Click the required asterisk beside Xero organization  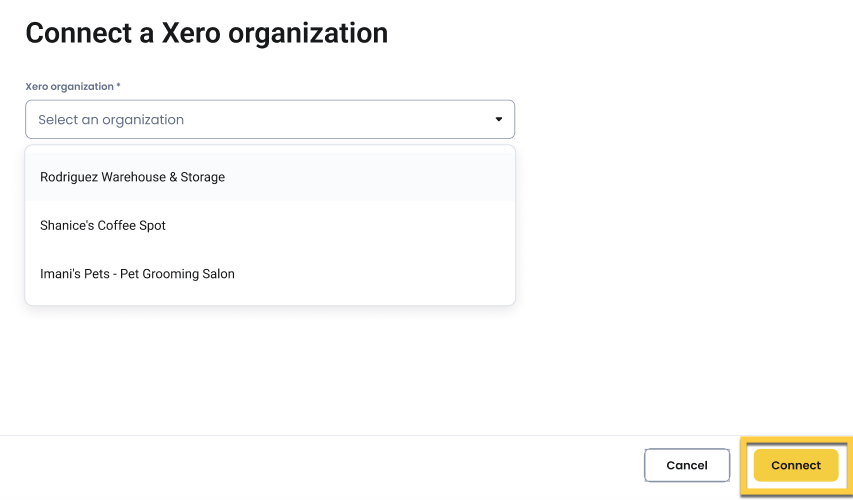[118, 87]
